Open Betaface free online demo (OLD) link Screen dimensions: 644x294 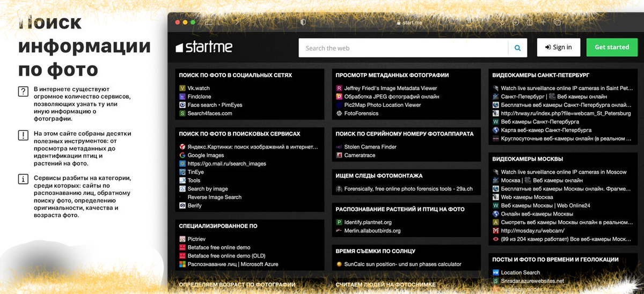[226, 256]
